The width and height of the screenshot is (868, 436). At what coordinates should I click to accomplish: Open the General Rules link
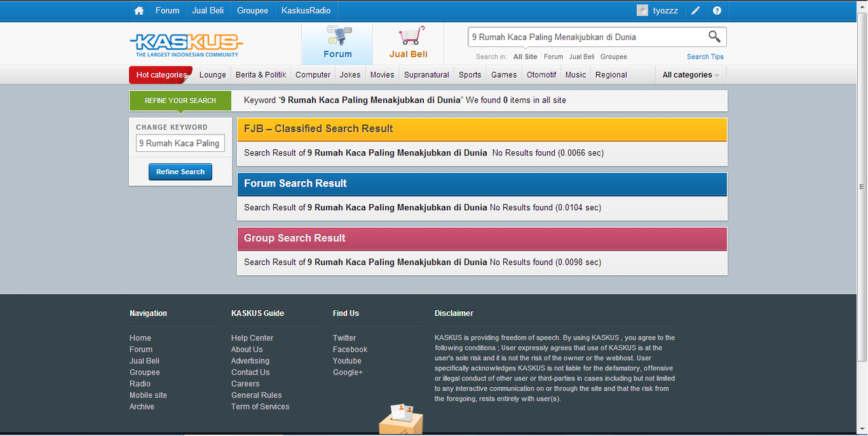click(256, 396)
